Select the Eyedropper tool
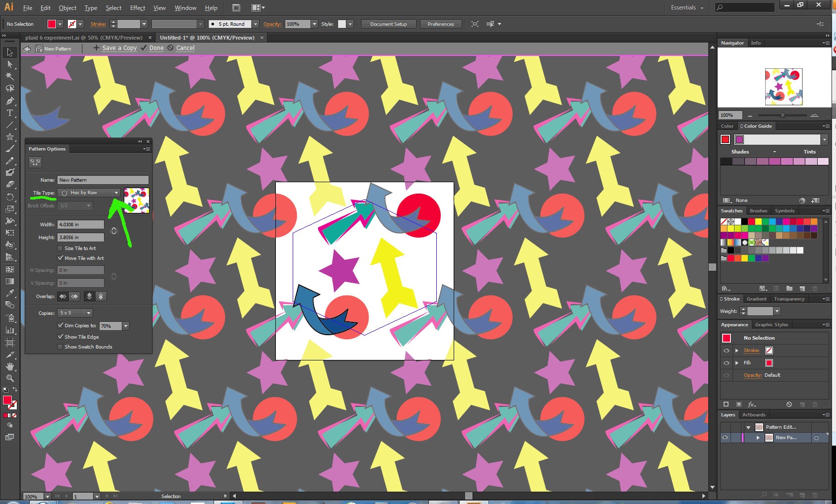This screenshot has width=836, height=504. click(x=9, y=294)
